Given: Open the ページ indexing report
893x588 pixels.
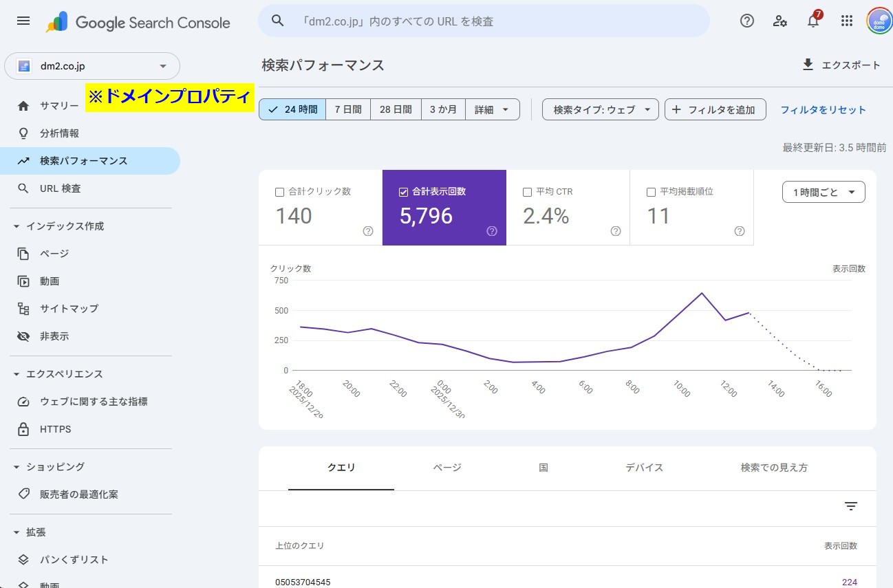Looking at the screenshot, I should [54, 254].
